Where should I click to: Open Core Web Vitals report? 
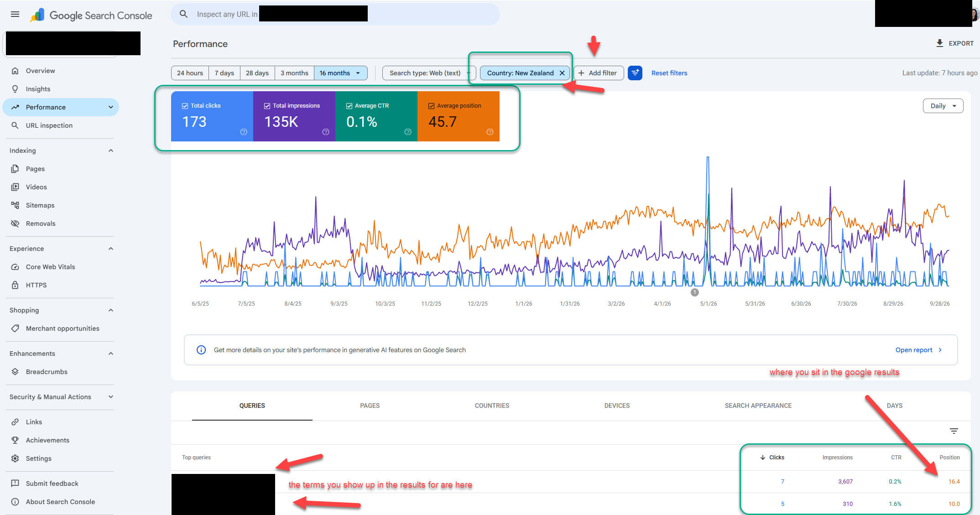click(50, 267)
